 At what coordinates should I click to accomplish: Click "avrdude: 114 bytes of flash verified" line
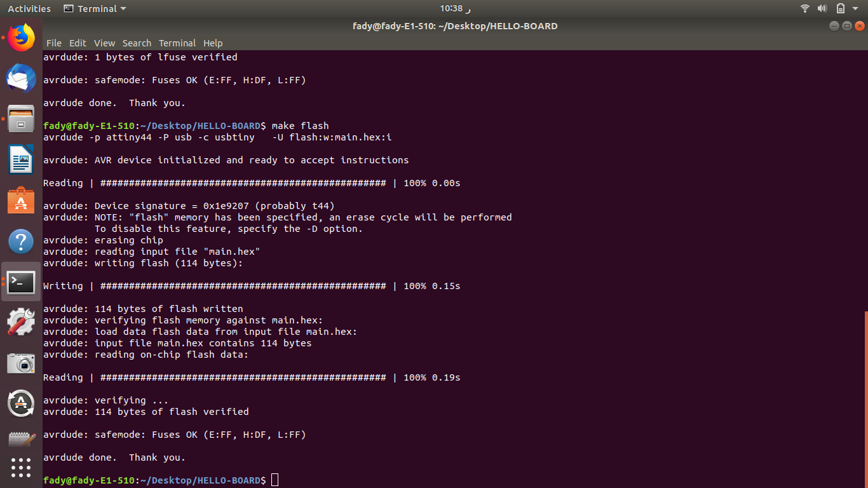point(146,412)
